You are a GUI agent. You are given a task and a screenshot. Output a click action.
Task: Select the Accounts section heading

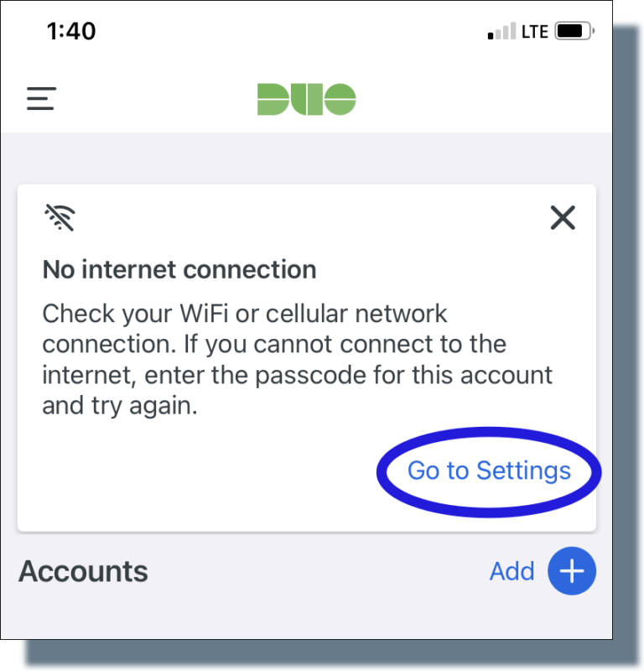tap(83, 571)
